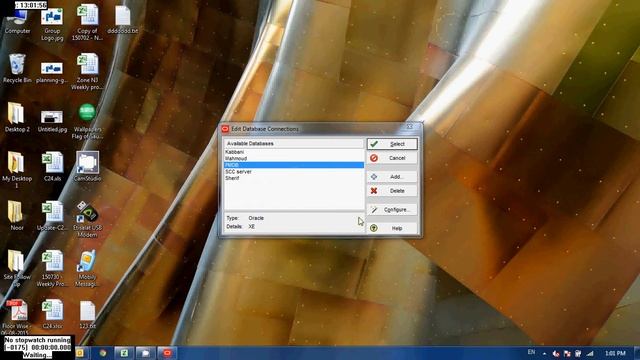The height and width of the screenshot is (360, 640).
Task: Close the Edit Database Connections dialog
Action: (410, 127)
